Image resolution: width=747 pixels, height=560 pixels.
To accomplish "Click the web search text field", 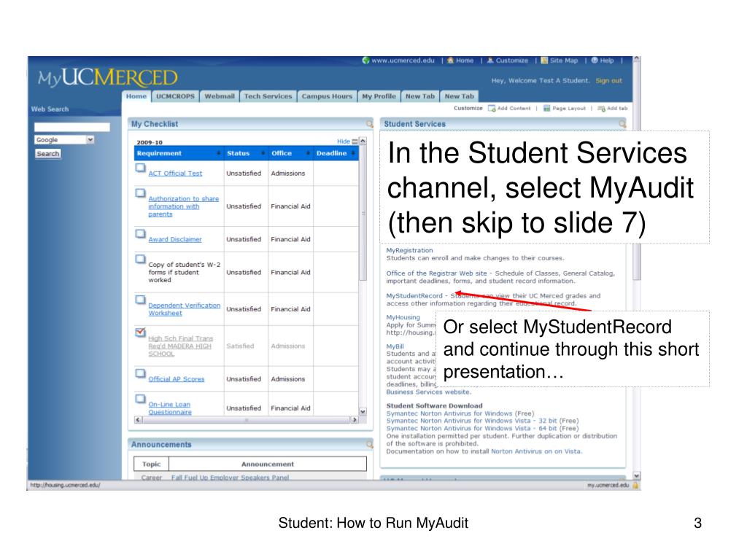I will click(71, 127).
